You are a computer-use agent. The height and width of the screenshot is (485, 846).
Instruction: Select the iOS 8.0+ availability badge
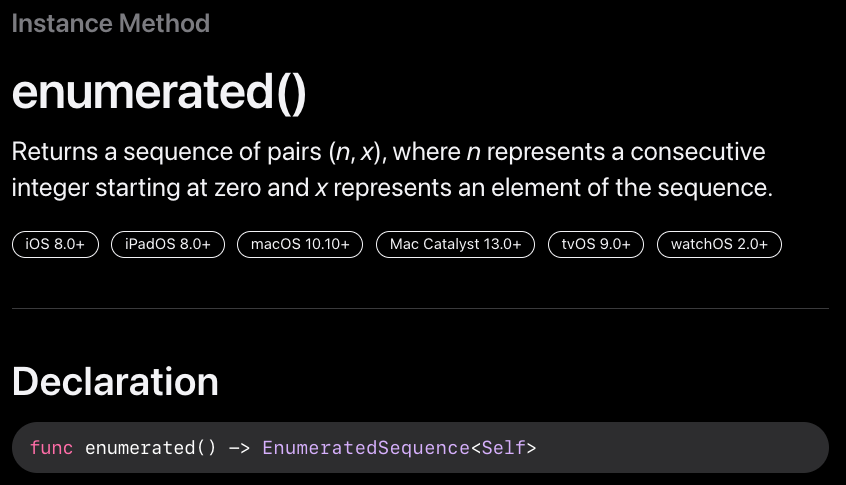tap(55, 244)
